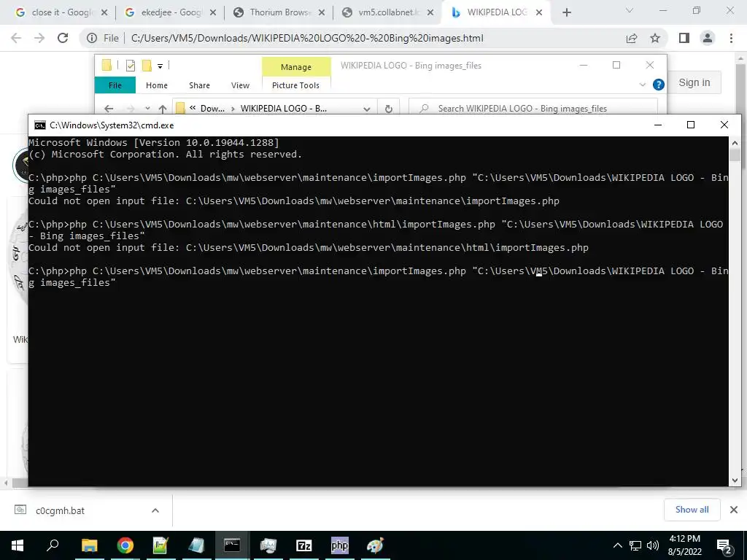This screenshot has width=747, height=560.
Task: Open Chrome from taskbar
Action: click(x=125, y=545)
